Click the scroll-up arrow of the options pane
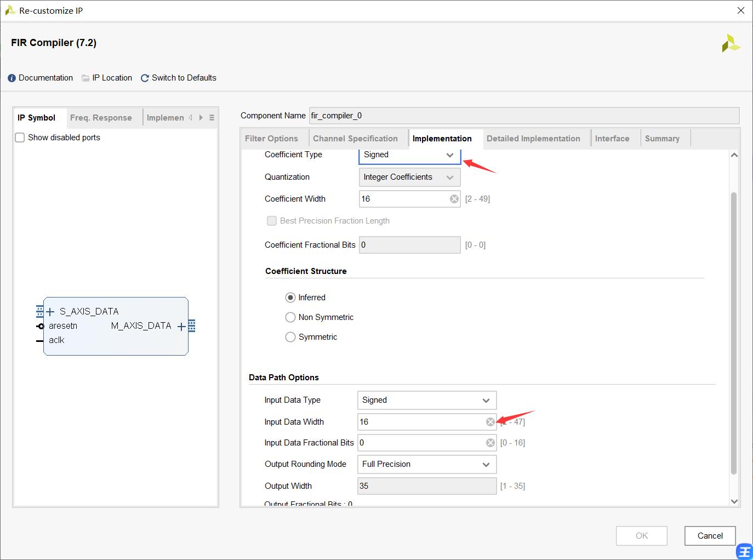Image resolution: width=753 pixels, height=560 pixels. tap(734, 155)
